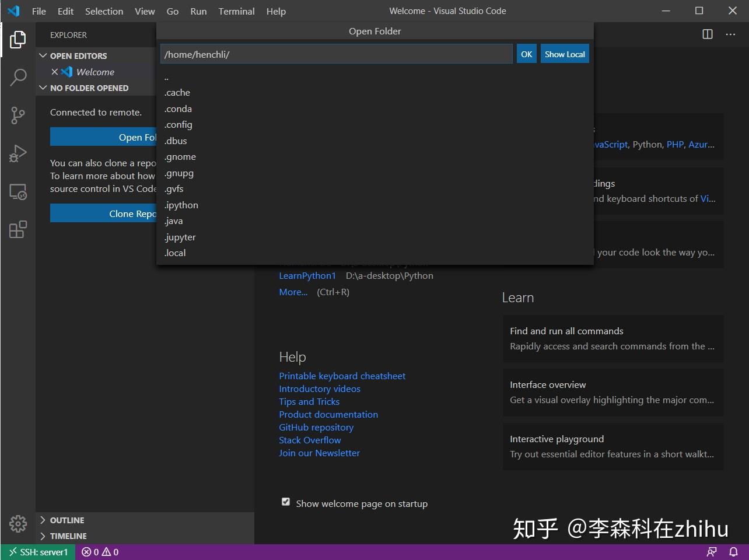Open the Run and Debug view

pyautogui.click(x=18, y=153)
